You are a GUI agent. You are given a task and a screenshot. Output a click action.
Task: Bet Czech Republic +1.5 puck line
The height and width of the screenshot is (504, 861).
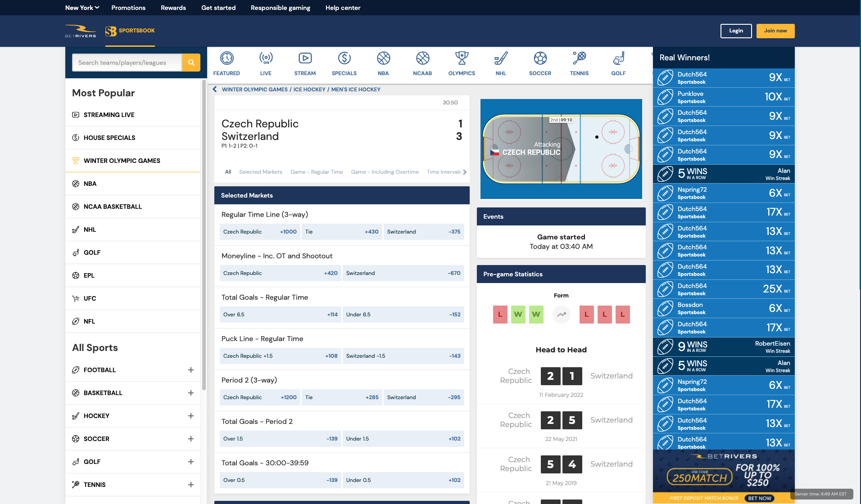(x=281, y=356)
